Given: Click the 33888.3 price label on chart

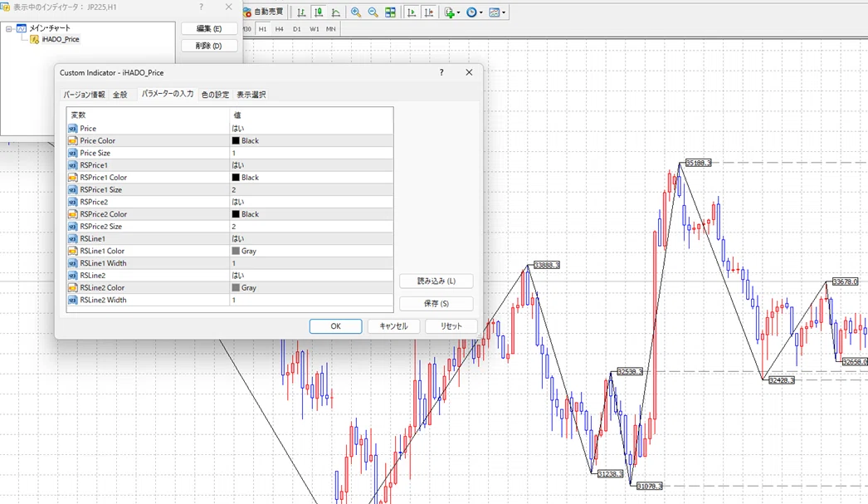Looking at the screenshot, I should coord(546,266).
